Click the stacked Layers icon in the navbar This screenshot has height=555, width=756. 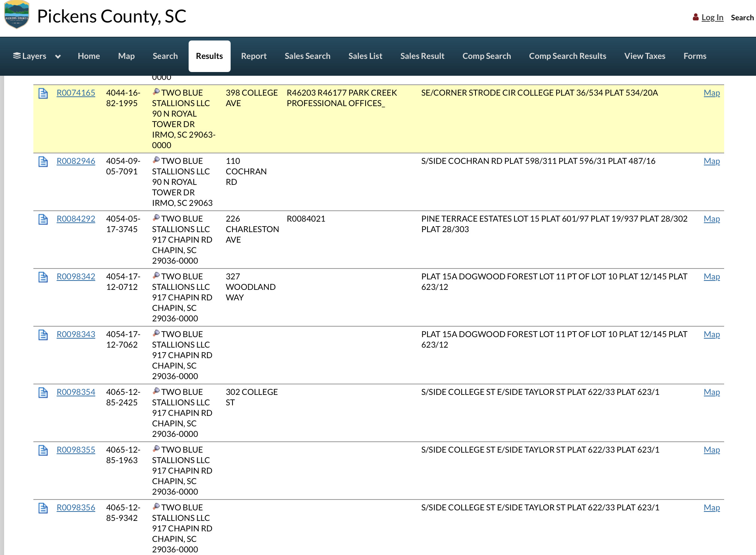[17, 56]
